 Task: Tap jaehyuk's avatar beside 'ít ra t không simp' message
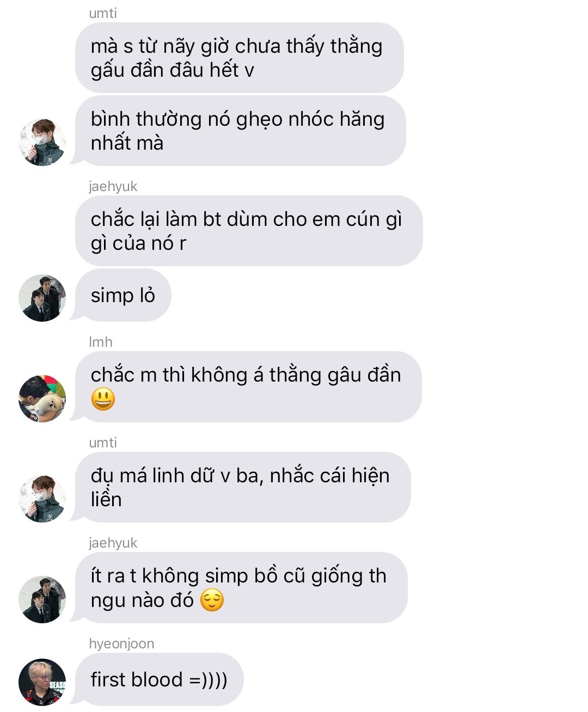42,599
